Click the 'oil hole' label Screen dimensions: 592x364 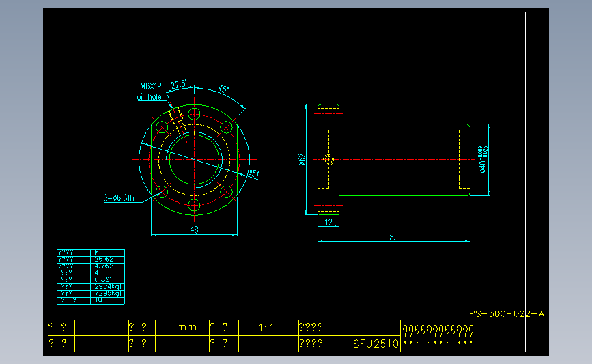(149, 97)
